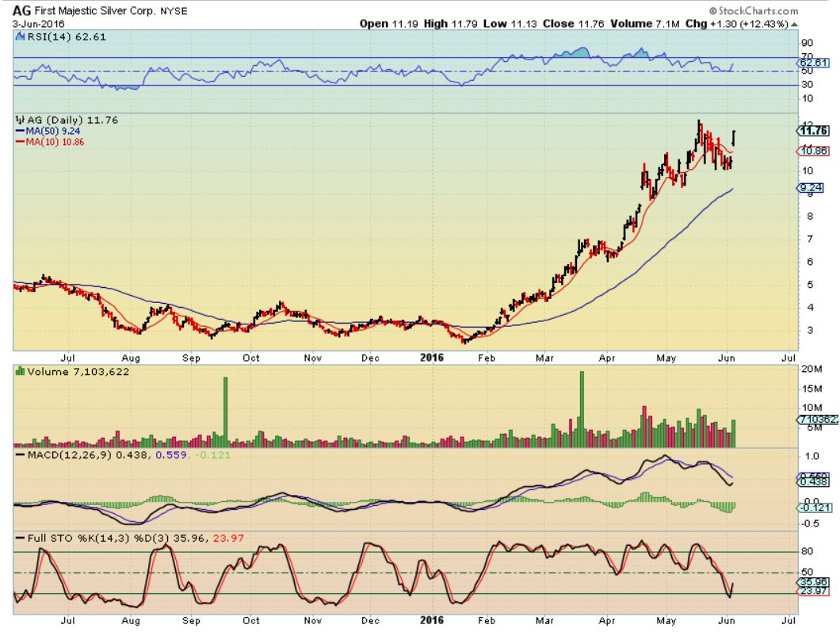Click the 11.76 last price axis tag

813,131
